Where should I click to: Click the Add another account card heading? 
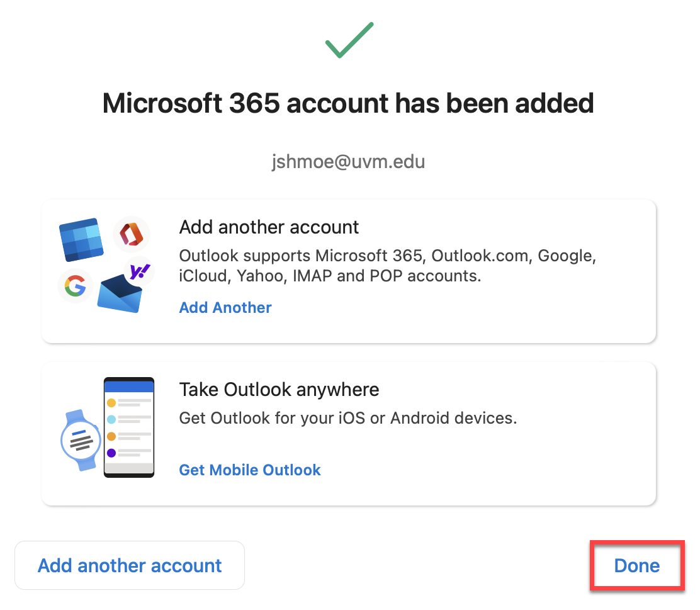coord(269,227)
